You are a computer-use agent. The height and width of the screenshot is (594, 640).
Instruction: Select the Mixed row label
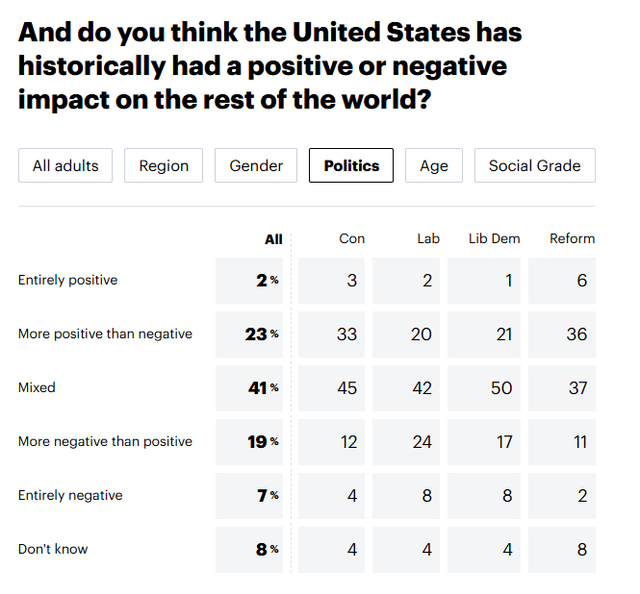click(37, 388)
